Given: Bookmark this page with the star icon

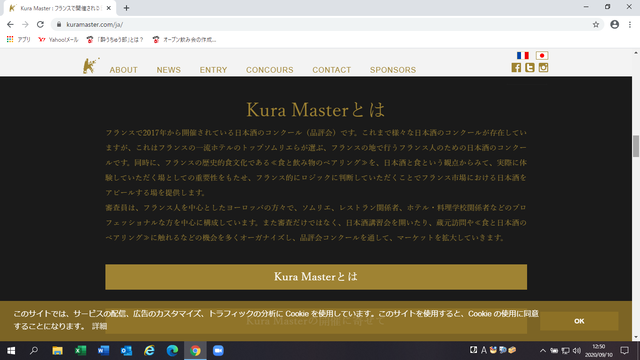Looking at the screenshot, I should point(596,24).
